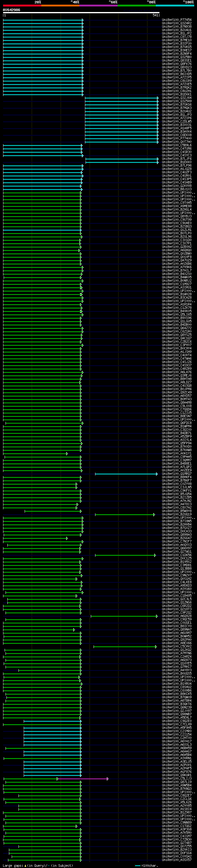This screenshot has height=868, width=197.
Task: Open hit UniRef100_Q3Z4R2
Action: pyautogui.click(x=176, y=23)
